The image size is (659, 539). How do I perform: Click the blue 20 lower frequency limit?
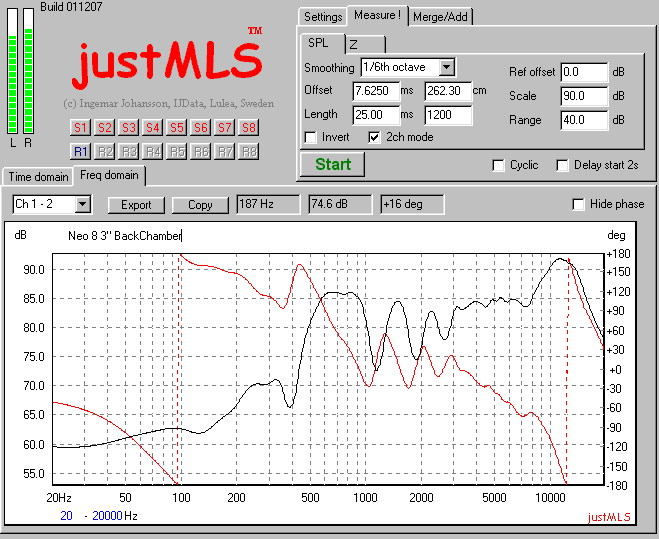coord(66,515)
